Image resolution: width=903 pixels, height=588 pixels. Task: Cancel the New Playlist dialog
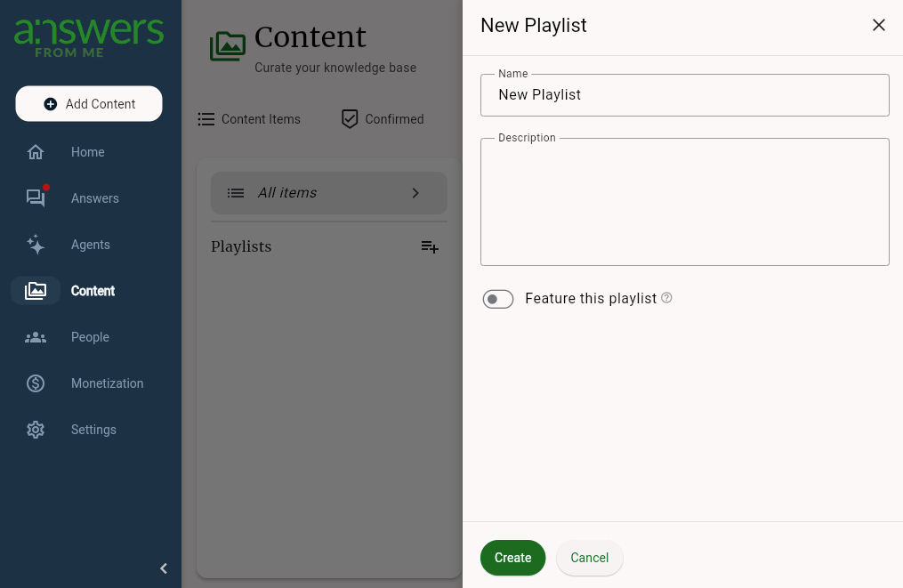[x=589, y=558]
